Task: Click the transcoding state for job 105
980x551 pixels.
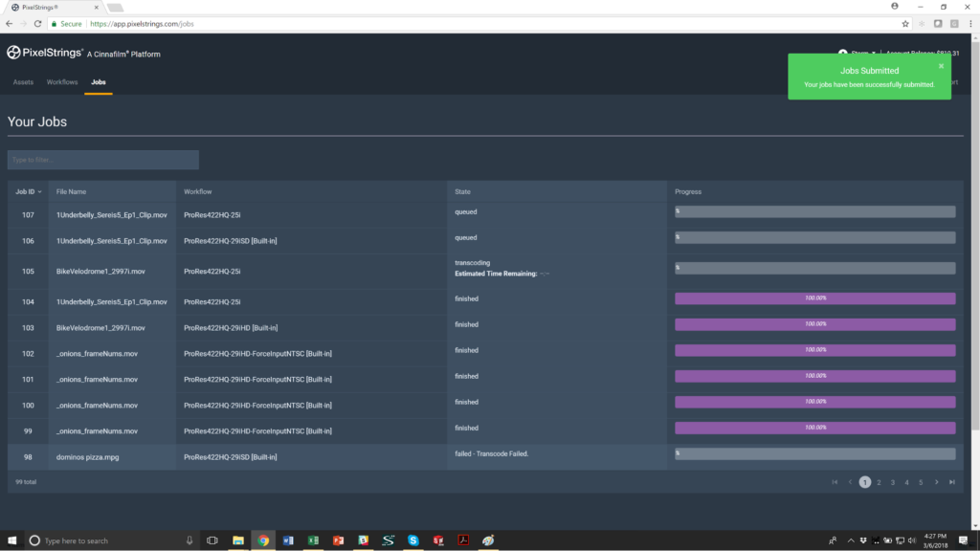Action: [x=473, y=263]
